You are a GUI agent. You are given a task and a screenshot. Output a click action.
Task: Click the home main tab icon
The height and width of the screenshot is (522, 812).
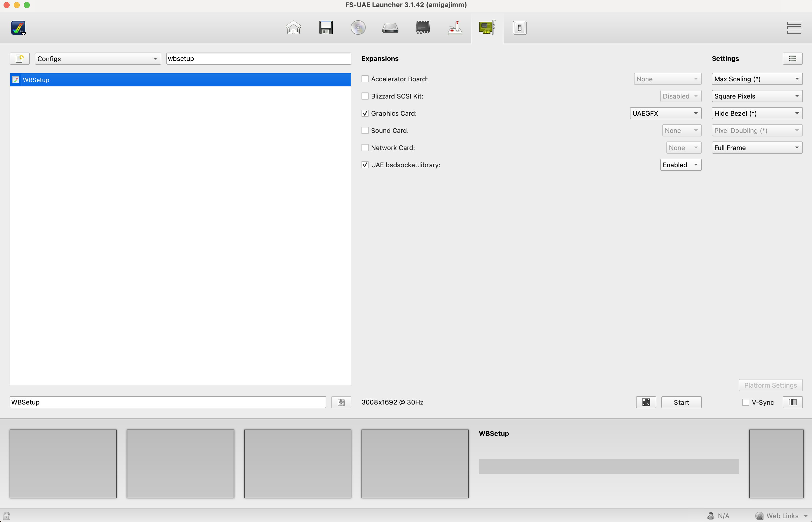pyautogui.click(x=293, y=28)
